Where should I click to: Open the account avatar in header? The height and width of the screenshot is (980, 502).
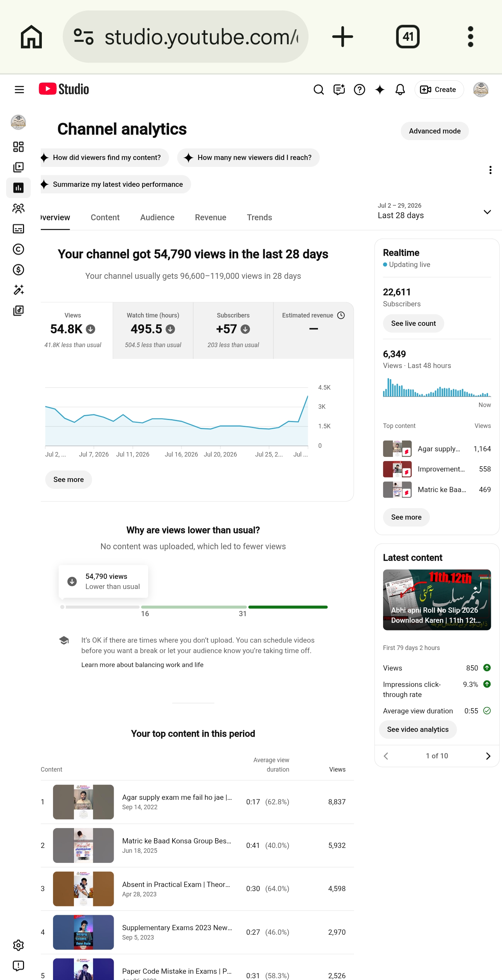pos(481,90)
